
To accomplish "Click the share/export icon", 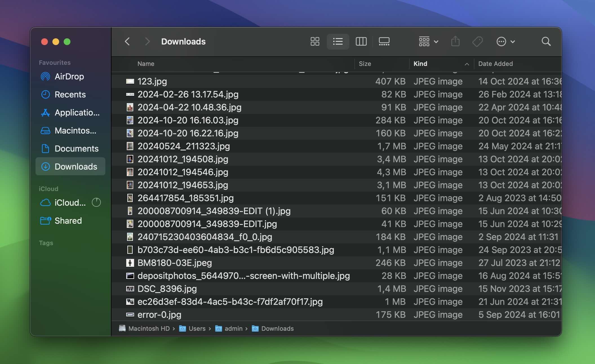I will (x=455, y=41).
